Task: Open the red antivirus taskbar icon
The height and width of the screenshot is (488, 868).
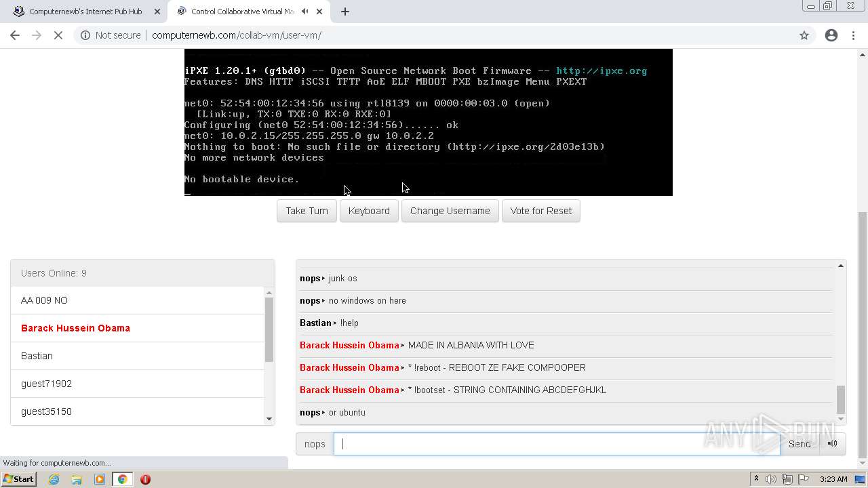Action: pyautogui.click(x=145, y=479)
